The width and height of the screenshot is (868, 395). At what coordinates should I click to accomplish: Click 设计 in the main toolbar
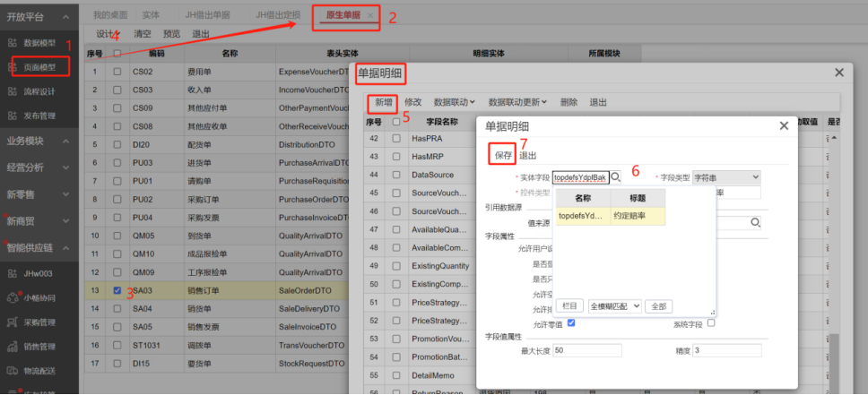[108, 34]
